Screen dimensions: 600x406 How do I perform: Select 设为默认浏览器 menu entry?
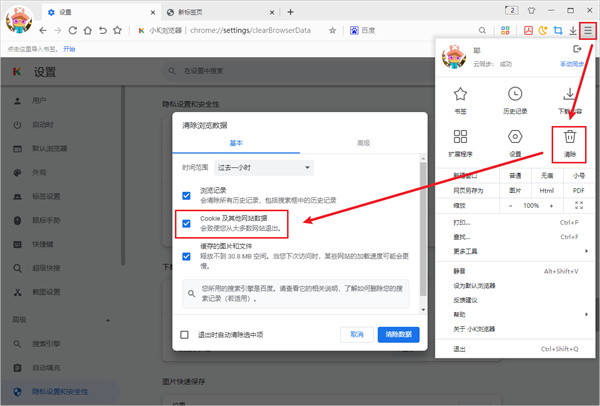pyautogui.click(x=515, y=286)
